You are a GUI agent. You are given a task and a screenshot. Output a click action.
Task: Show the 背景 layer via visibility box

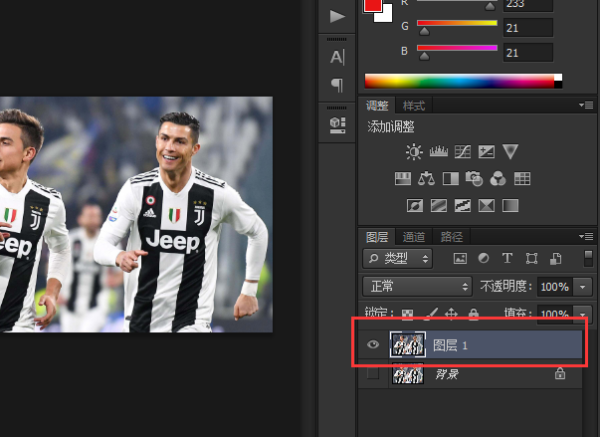coord(373,374)
